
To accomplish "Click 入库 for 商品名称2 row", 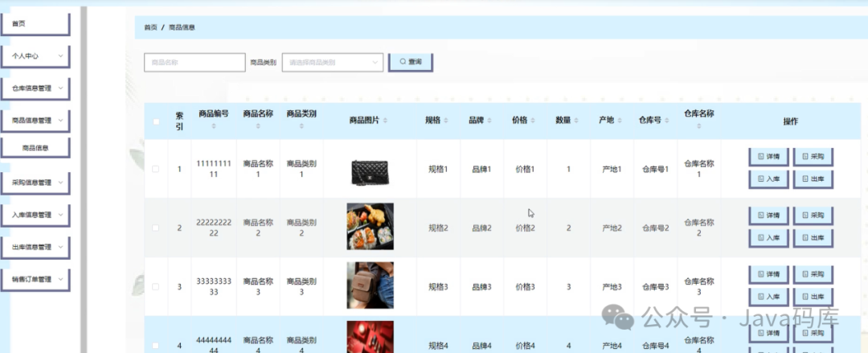I will point(769,238).
